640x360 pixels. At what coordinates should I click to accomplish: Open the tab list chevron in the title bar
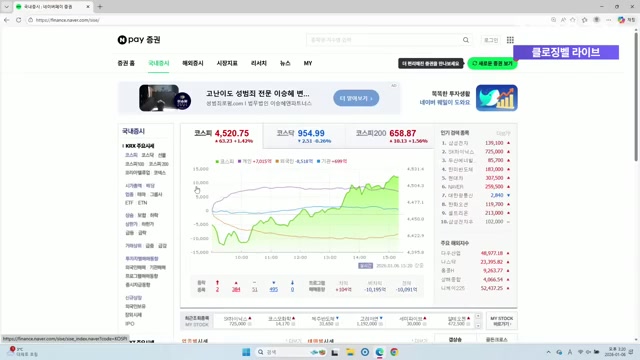7,7
